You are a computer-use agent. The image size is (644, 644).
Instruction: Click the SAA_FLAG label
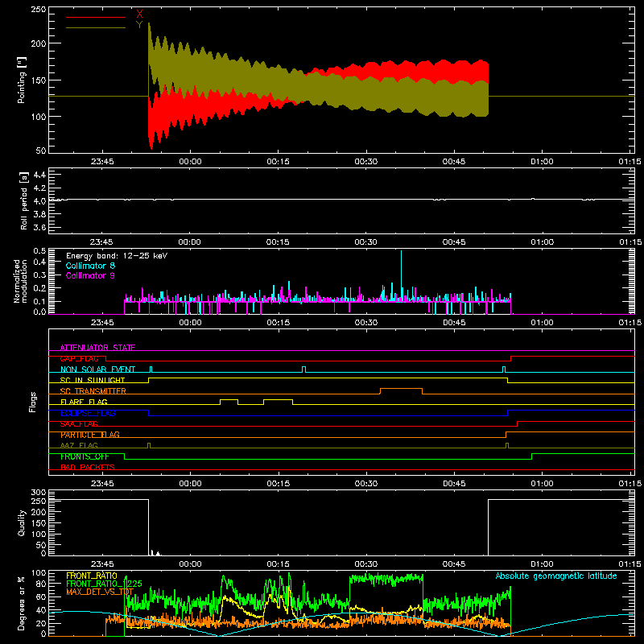point(79,423)
